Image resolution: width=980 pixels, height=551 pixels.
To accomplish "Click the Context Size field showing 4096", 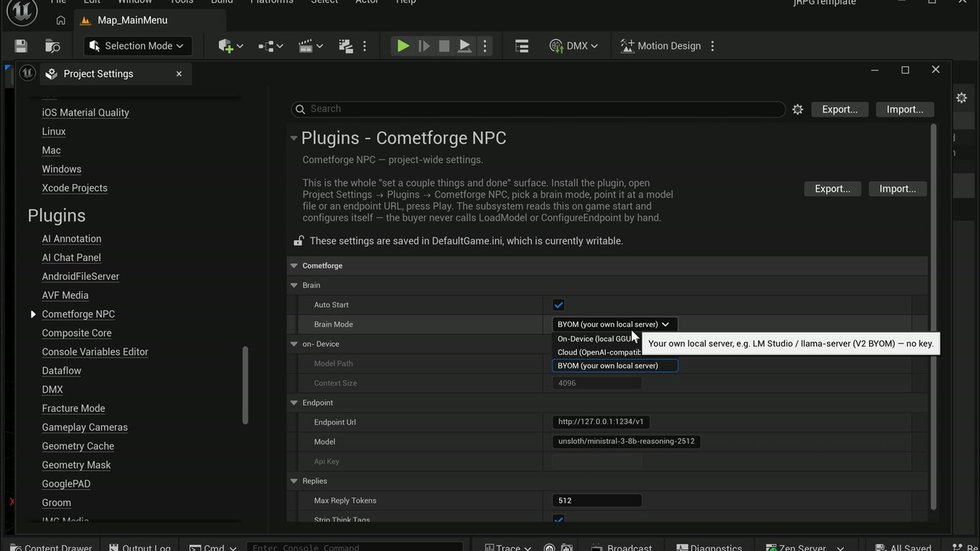I will pyautogui.click(x=596, y=383).
